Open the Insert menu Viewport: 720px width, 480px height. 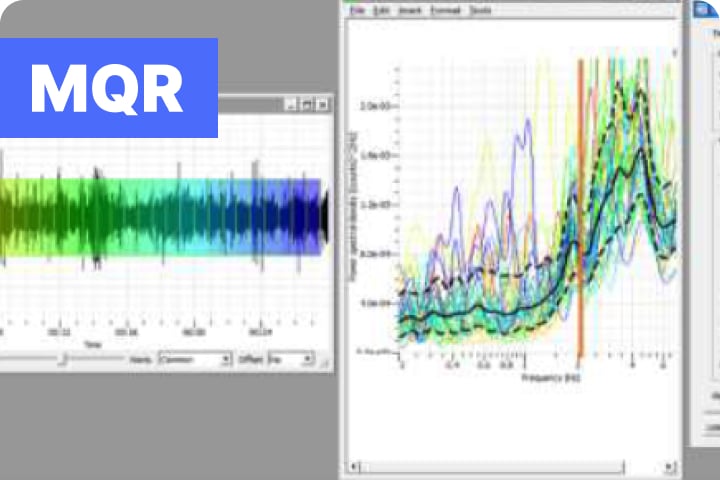410,10
